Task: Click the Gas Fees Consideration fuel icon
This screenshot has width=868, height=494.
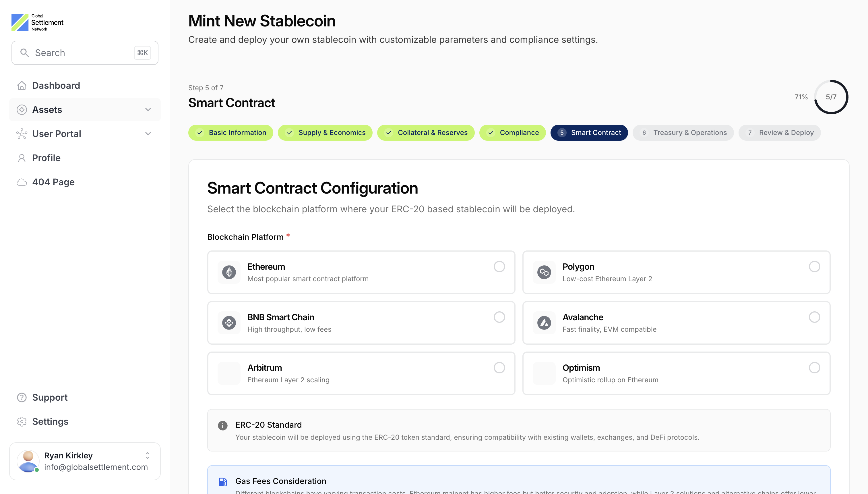Action: point(223,481)
